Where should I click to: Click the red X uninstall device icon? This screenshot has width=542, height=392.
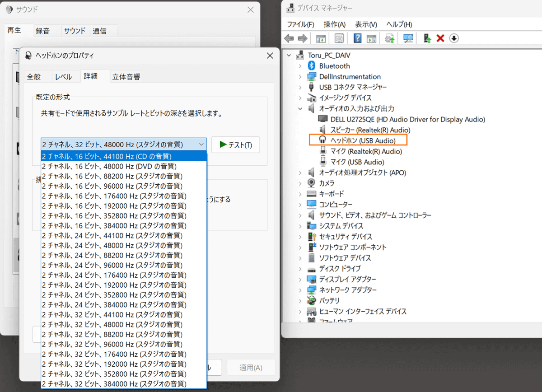click(440, 38)
